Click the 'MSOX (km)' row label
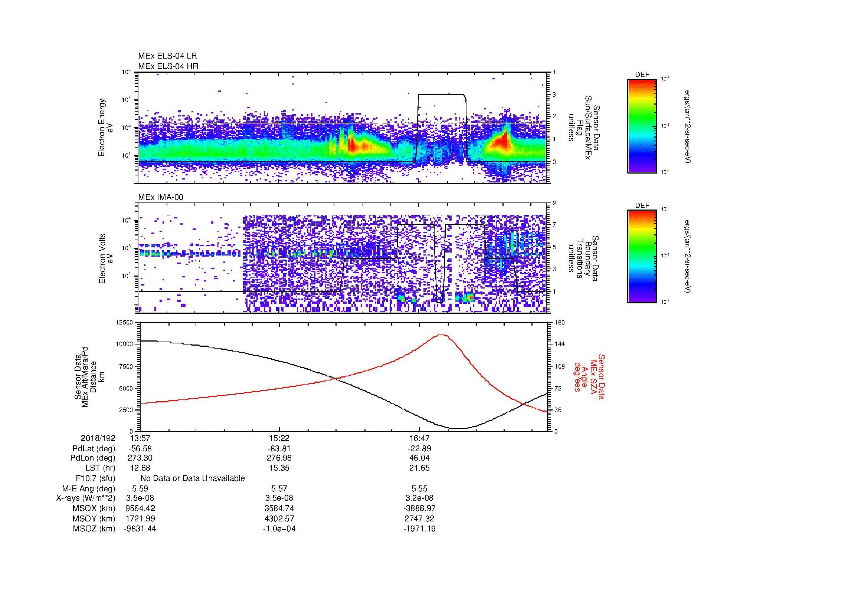The height and width of the screenshot is (613, 868). 94,508
